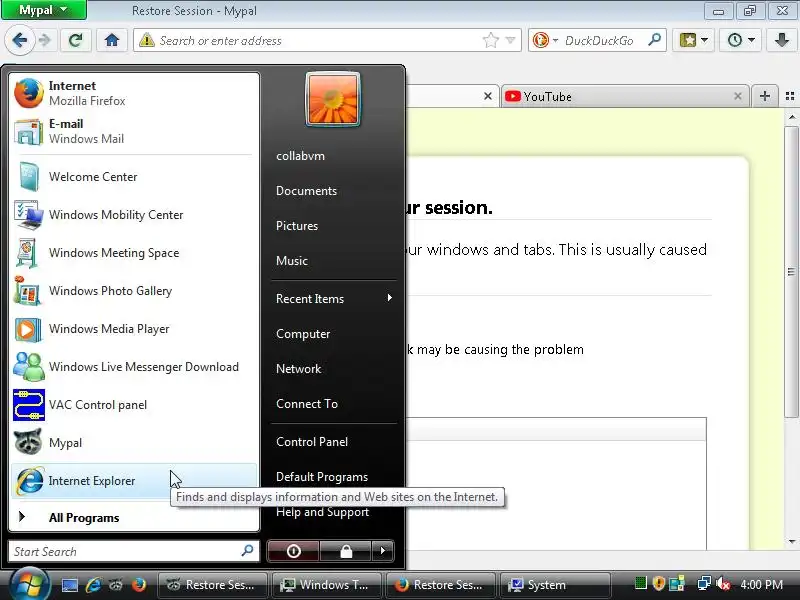Open Windows Live Messenger Download

[134, 367]
